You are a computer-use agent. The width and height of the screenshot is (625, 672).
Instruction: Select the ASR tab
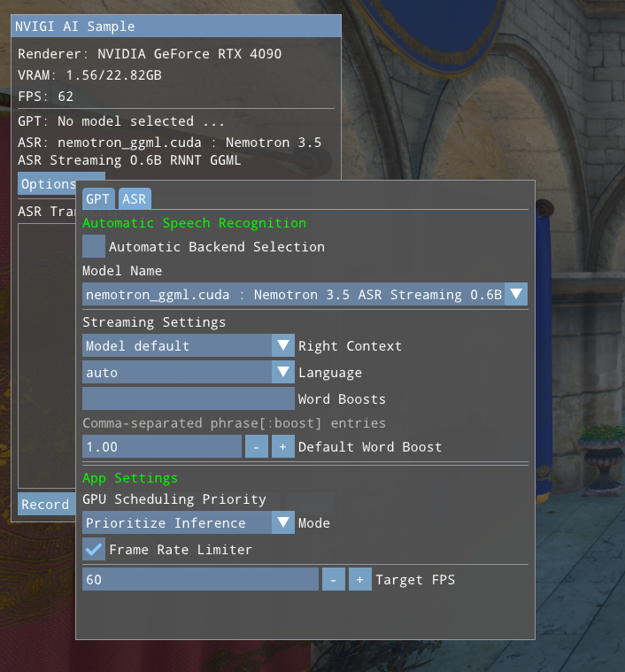(135, 199)
